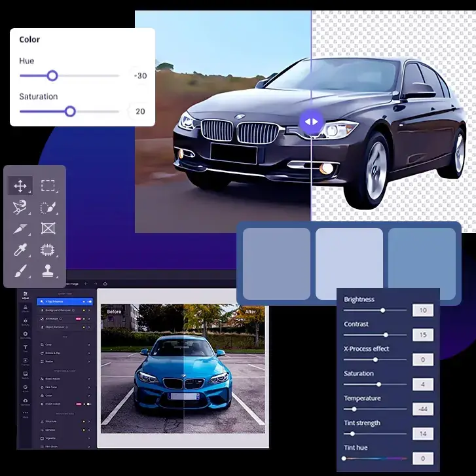Click the cloud icon in editor top bar
The width and height of the screenshot is (476, 476).
105,284
